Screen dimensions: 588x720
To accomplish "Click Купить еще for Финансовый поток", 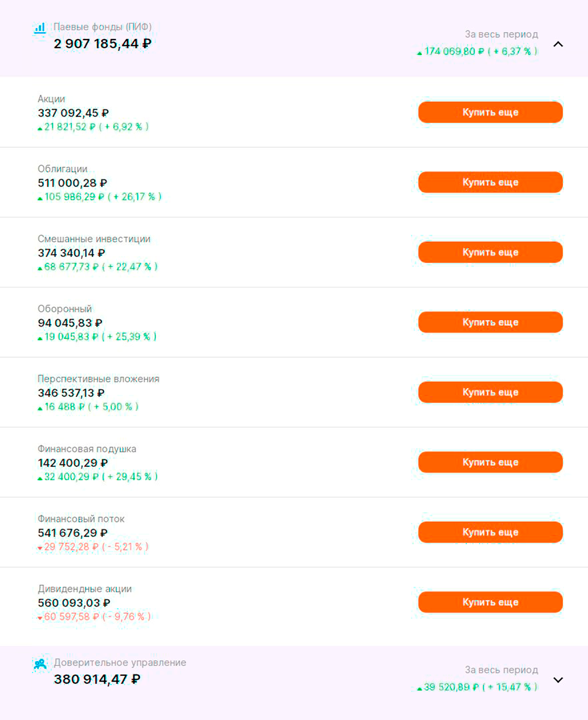I will tap(490, 532).
